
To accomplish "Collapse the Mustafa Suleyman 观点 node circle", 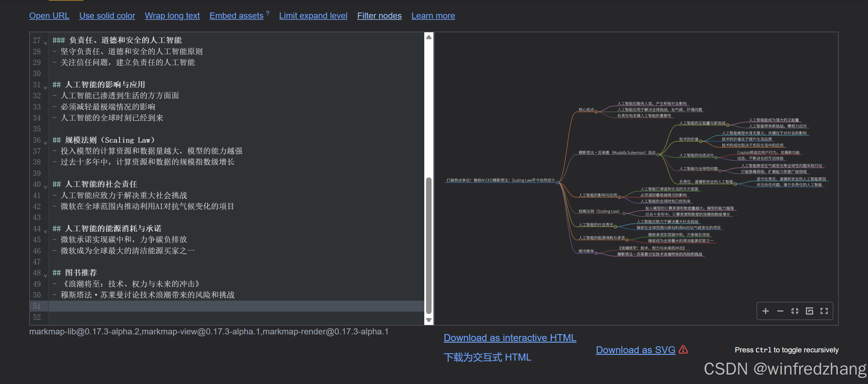I will (658, 155).
